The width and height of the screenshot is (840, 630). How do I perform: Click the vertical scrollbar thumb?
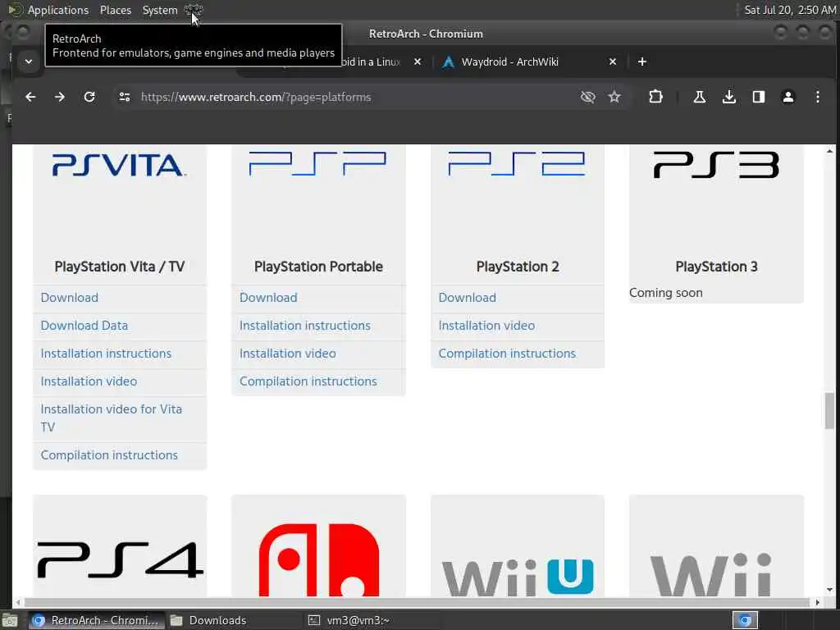pos(829,411)
